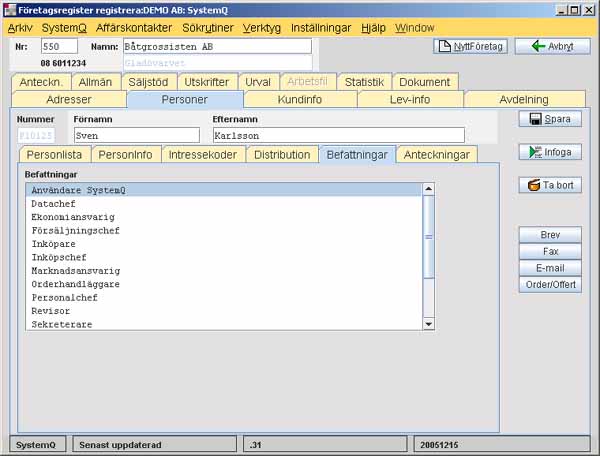Click in the Namn field Båtgrossisten AB
Screen dimensions: 600x456
point(217,46)
